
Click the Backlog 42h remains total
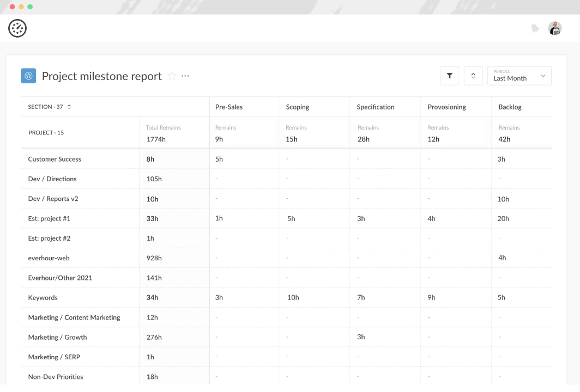click(505, 139)
